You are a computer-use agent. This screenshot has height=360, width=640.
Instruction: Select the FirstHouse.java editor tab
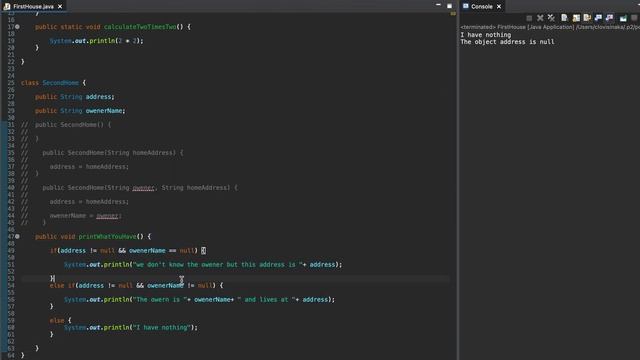pyautogui.click(x=33, y=7)
